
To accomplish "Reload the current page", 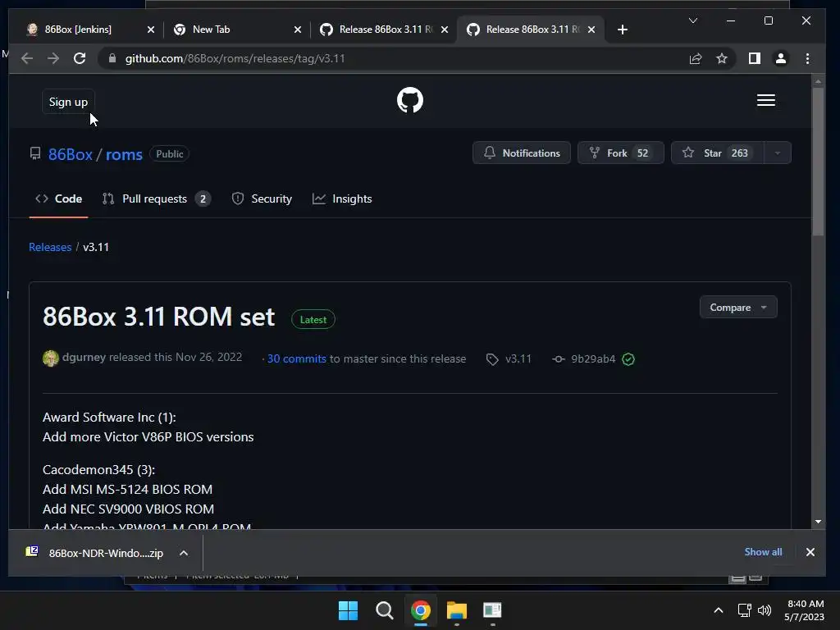I will (x=80, y=58).
